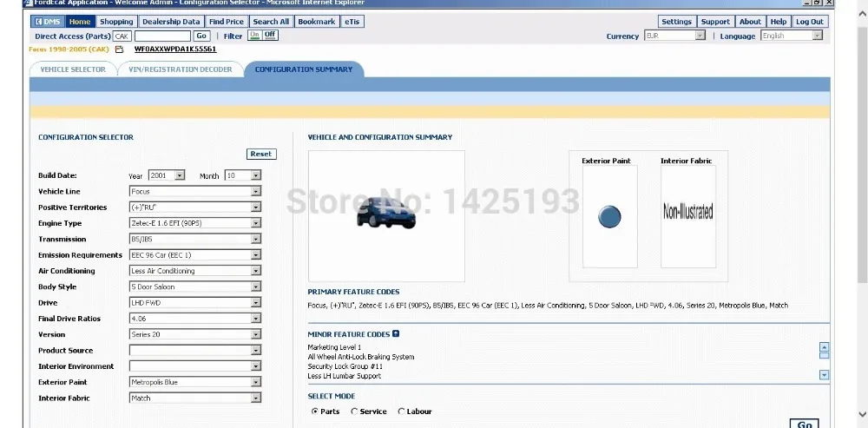Open the Drive dropdown
This screenshot has width=868, height=428.
(194, 303)
